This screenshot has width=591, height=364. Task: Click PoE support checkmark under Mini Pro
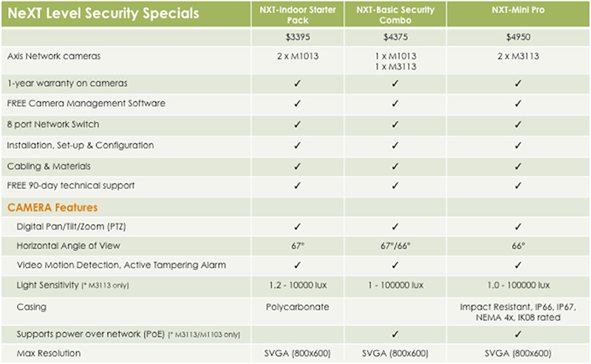tap(519, 334)
